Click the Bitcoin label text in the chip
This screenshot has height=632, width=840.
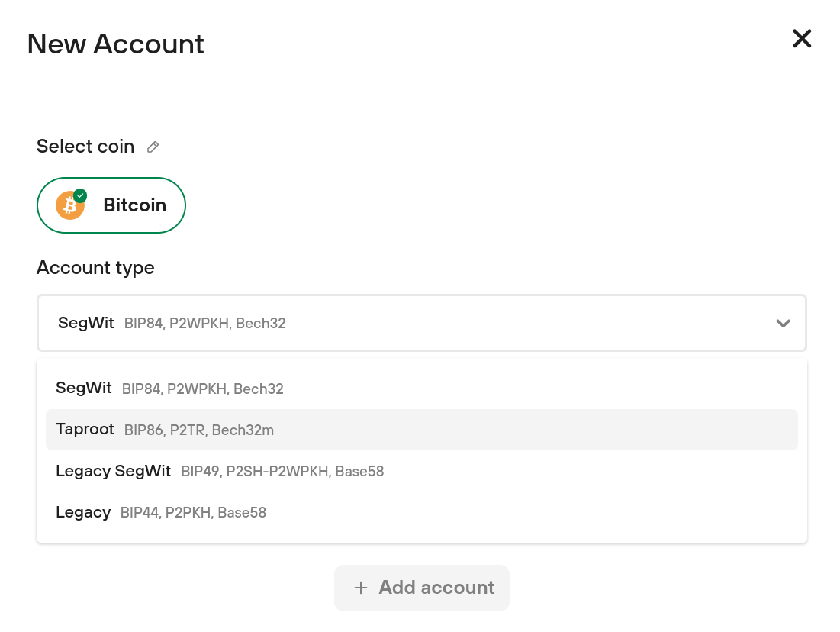pyautogui.click(x=134, y=205)
